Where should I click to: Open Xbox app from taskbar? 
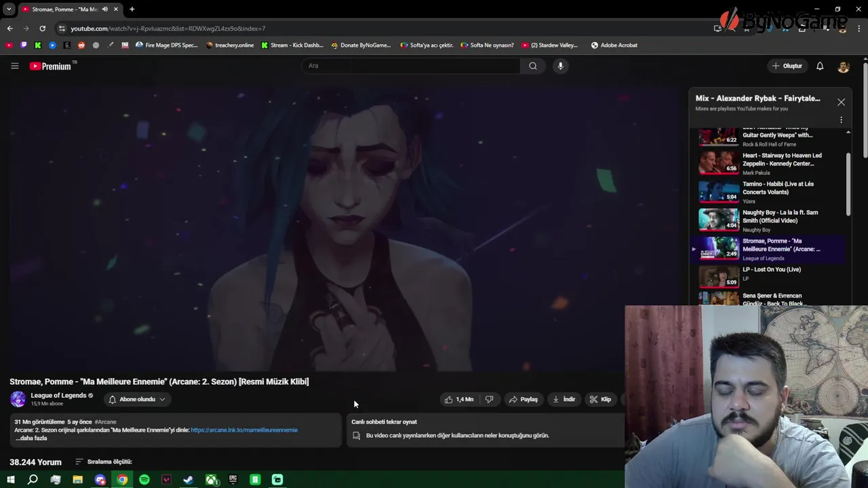(x=211, y=480)
